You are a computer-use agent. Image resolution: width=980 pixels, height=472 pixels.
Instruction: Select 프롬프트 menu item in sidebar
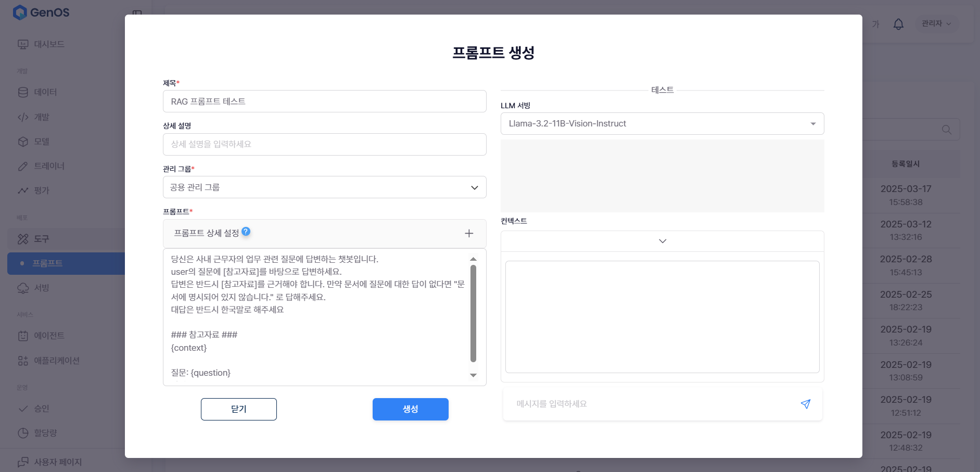click(x=47, y=263)
